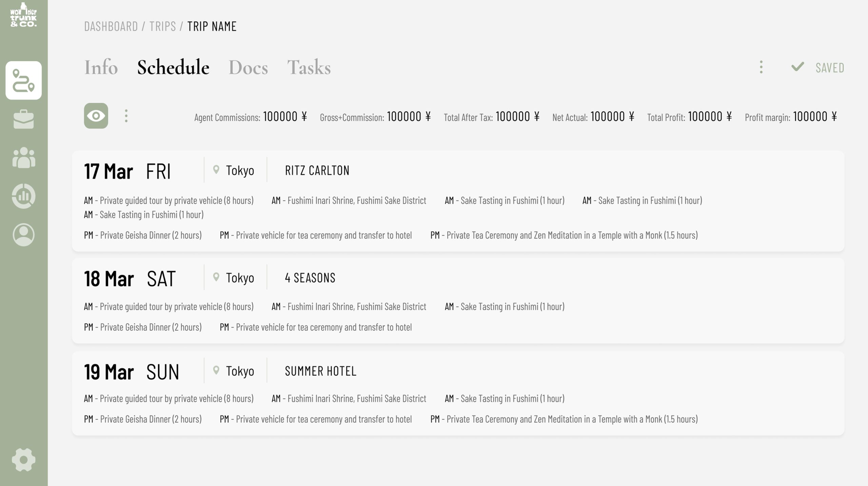
Task: Select Private Geisha Dinner on 19 Mar
Action: tap(143, 419)
